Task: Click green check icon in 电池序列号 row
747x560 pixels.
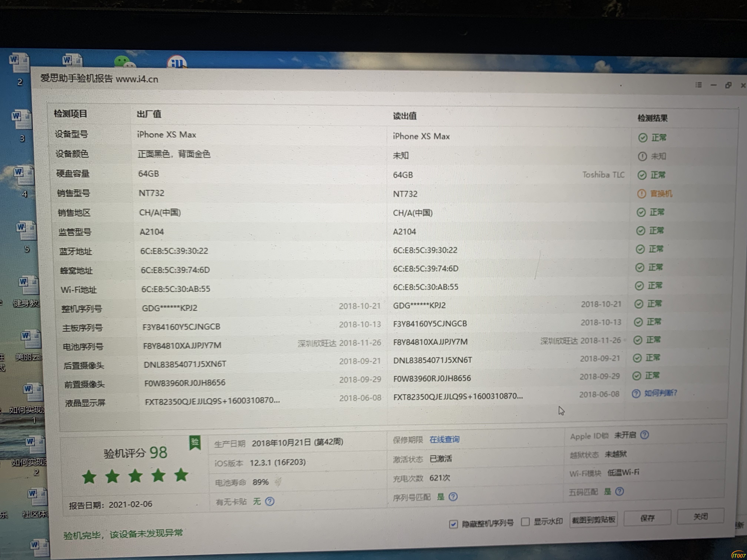Action: [638, 340]
